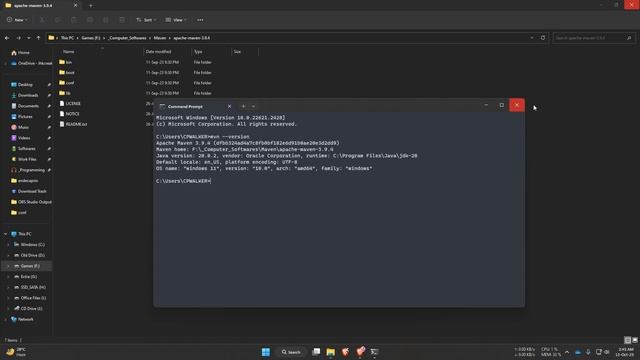
Task: Open the Sort dropdown in Explorer toolbar
Action: pyautogui.click(x=146, y=20)
